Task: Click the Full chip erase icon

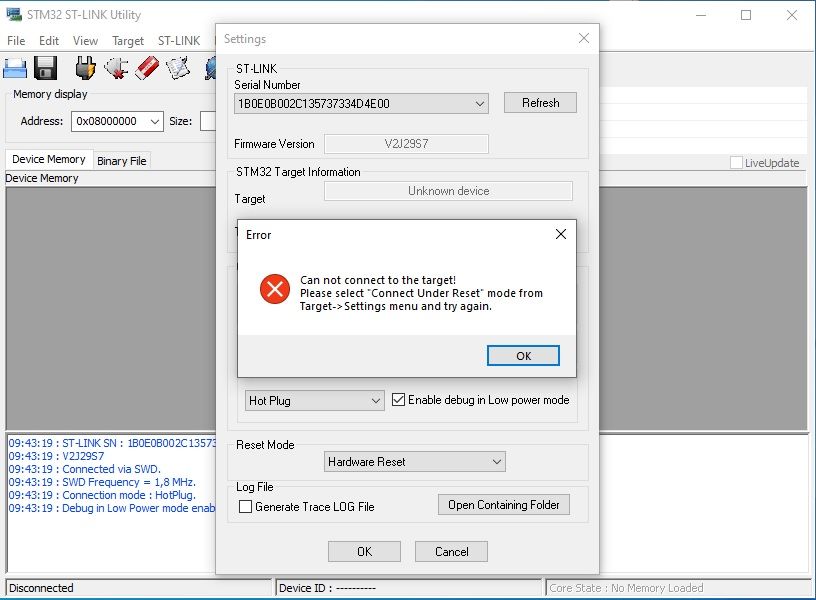Action: [147, 68]
